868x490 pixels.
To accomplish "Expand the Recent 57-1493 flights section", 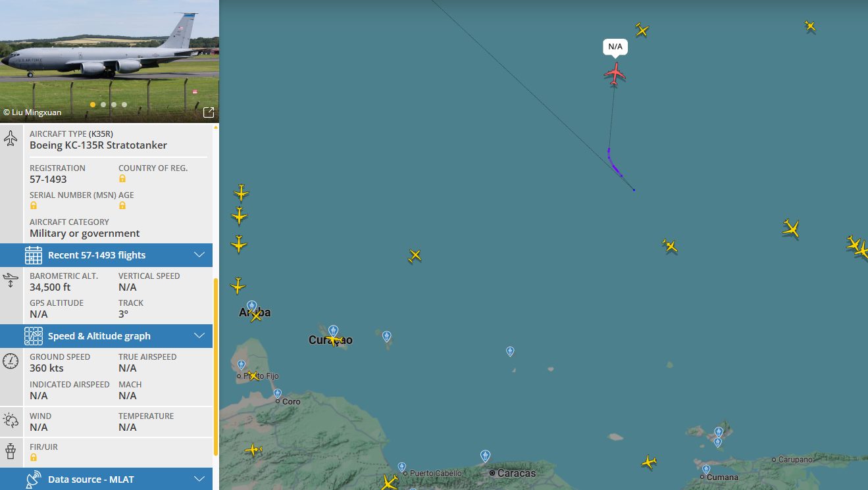I will (x=107, y=255).
